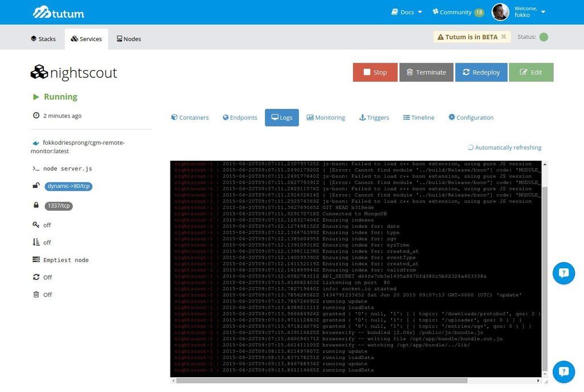
Task: Open the Endpoints tab
Action: (240, 117)
